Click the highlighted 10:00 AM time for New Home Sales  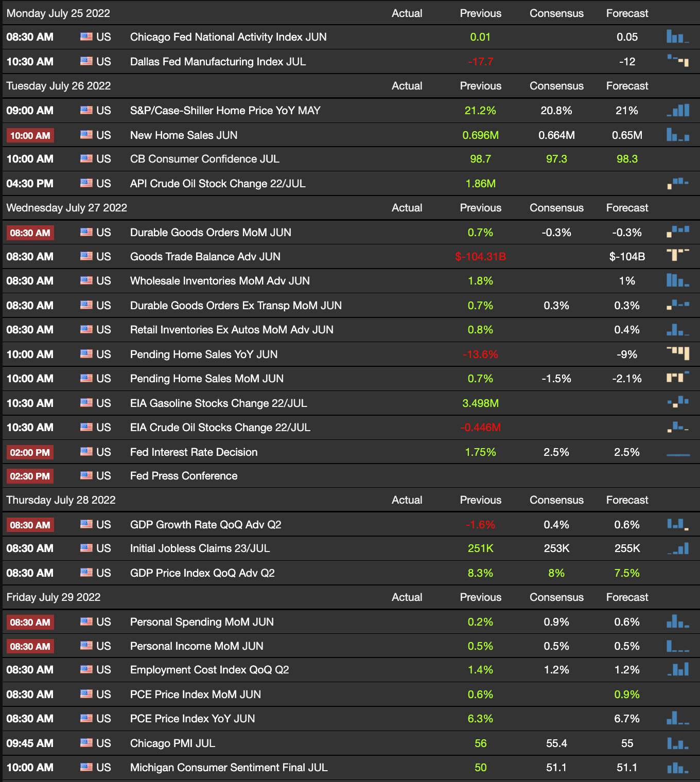(30, 136)
